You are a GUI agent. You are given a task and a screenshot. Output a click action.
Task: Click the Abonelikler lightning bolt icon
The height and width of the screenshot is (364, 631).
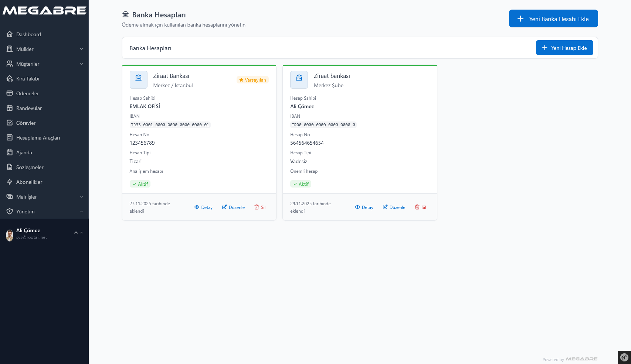point(10,182)
